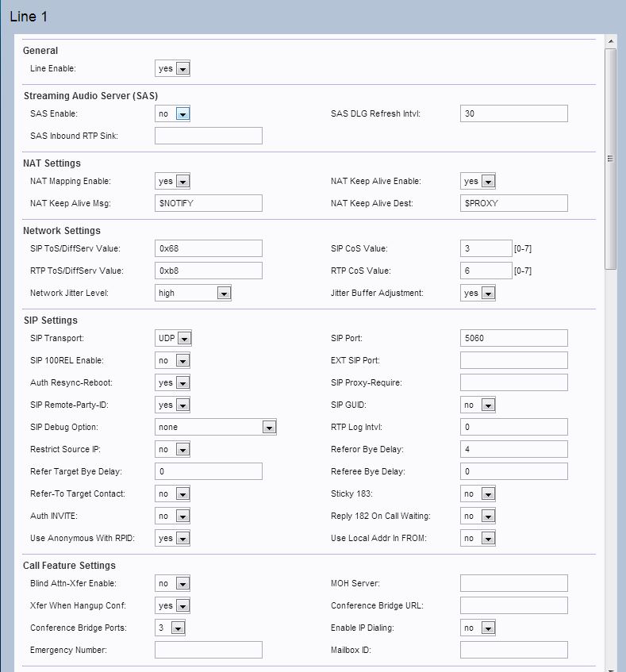The width and height of the screenshot is (626, 672).
Task: Click the MOH Server text box
Action: coord(513,584)
